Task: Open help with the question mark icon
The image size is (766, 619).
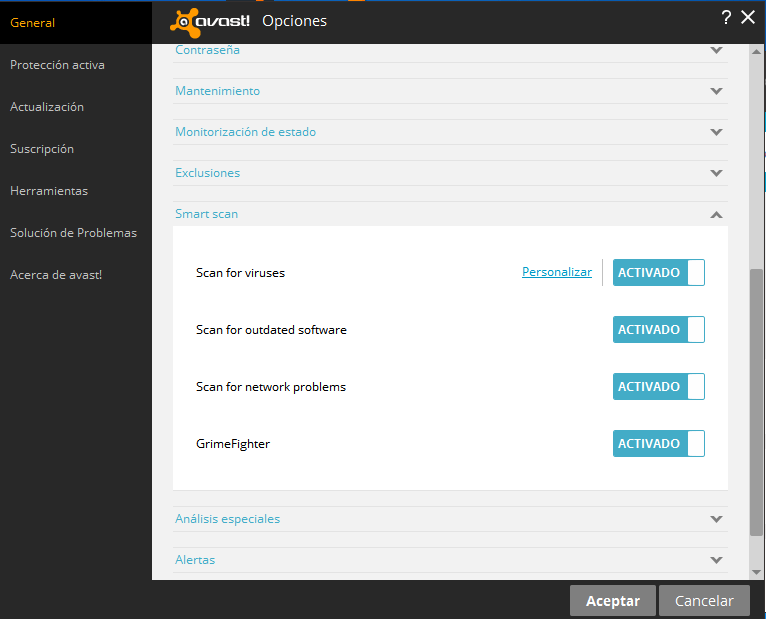Action: point(726,18)
